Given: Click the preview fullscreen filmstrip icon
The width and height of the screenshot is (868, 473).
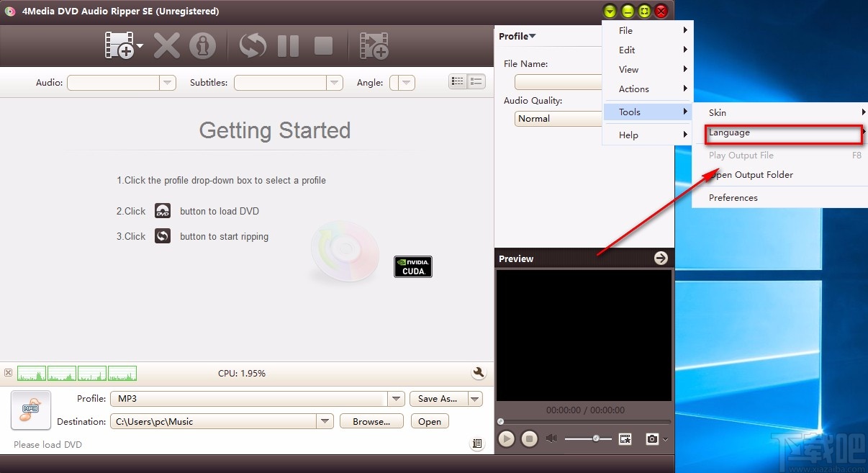Looking at the screenshot, I should pyautogui.click(x=625, y=438).
